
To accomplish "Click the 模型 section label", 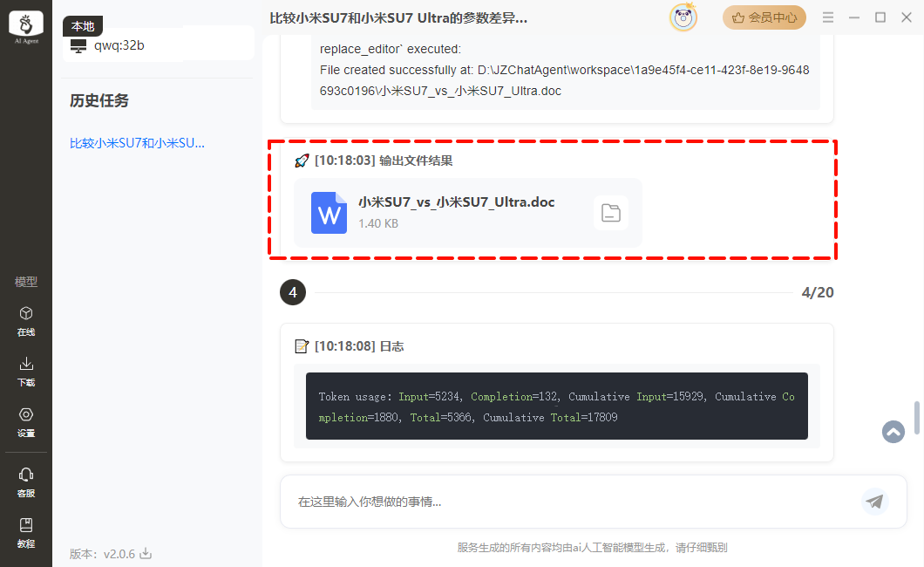I will [26, 282].
